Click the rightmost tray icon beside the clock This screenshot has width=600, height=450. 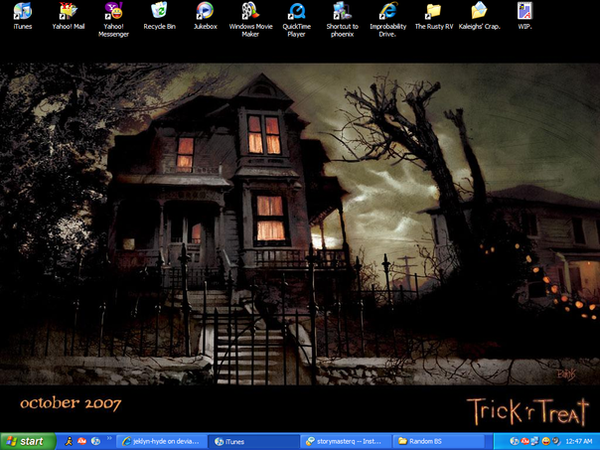[x=556, y=441]
